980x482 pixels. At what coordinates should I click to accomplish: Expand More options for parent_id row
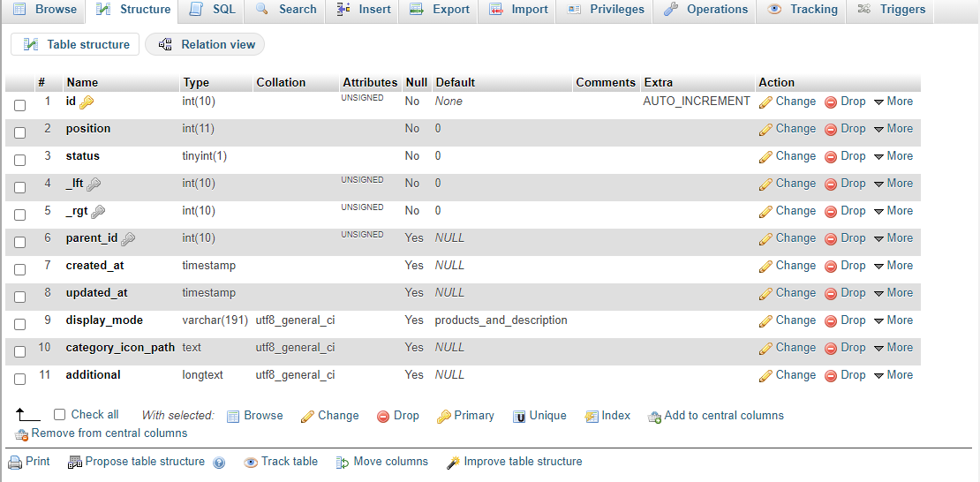pos(893,238)
